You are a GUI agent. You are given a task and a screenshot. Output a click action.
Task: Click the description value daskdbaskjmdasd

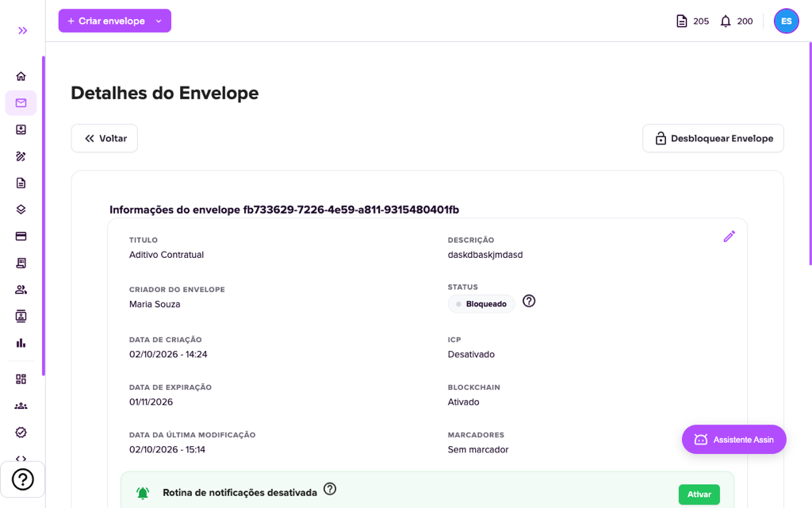[485, 255]
